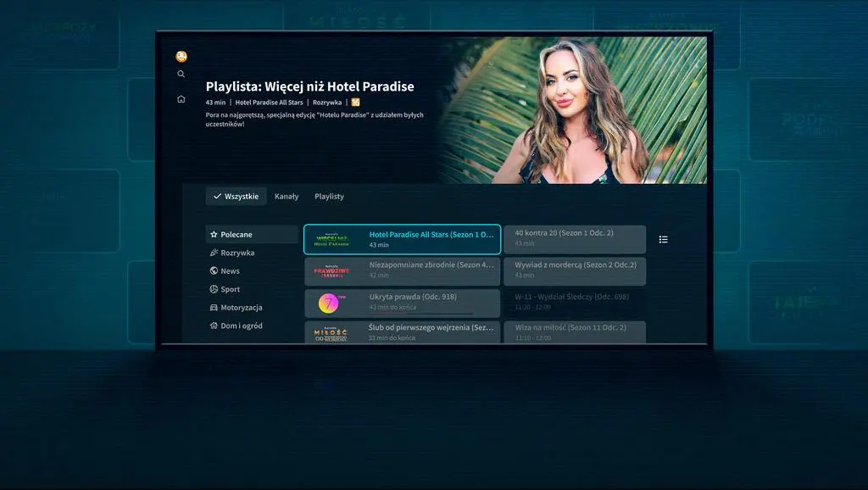Open W-11 Wydział Śledczy card
The height and width of the screenshot is (490, 868).
(576, 303)
